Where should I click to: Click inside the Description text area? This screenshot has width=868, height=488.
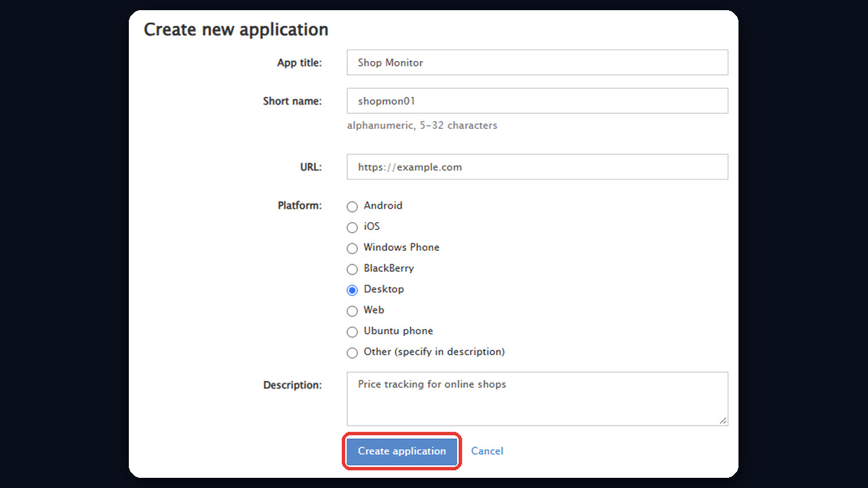(x=537, y=399)
